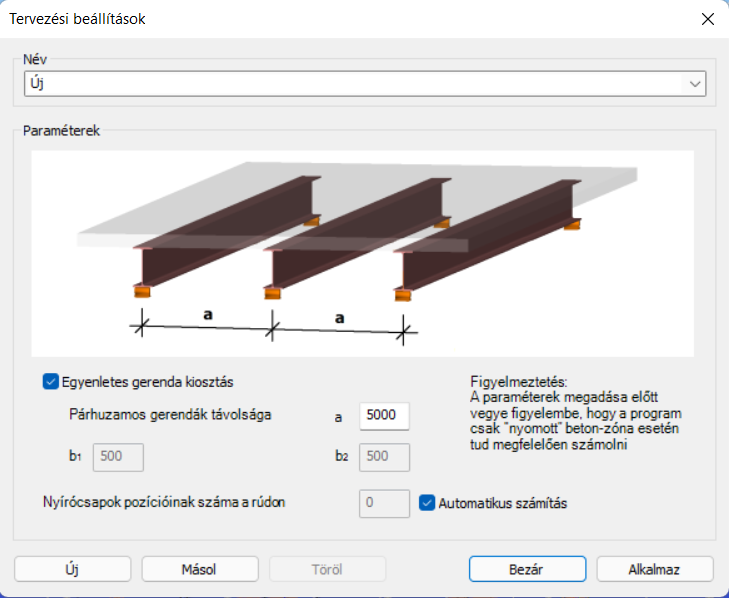729x598 pixels.
Task: Click the b1 field showing 500
Action: pyautogui.click(x=118, y=457)
